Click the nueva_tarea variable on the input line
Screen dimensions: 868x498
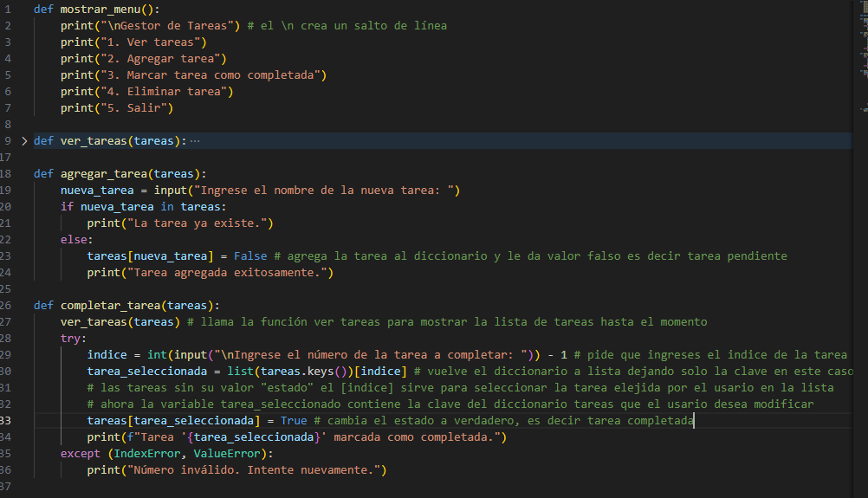[x=96, y=191]
